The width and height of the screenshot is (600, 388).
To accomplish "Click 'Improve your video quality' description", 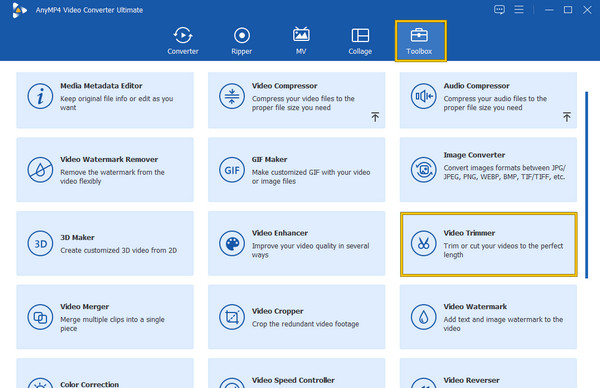I will tap(310, 250).
